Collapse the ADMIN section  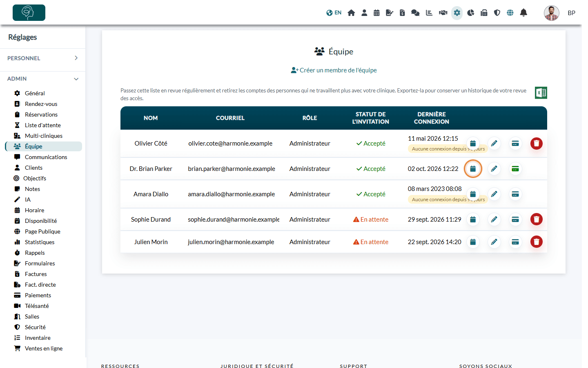(x=42, y=79)
